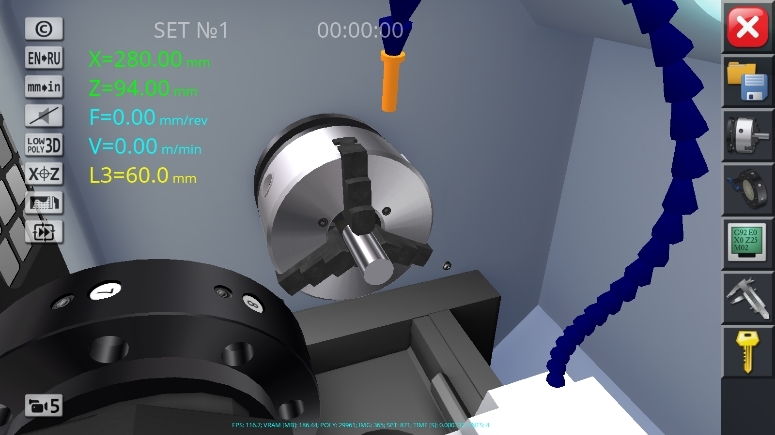
Task: Open the file save/load folder icon
Action: pos(747,82)
